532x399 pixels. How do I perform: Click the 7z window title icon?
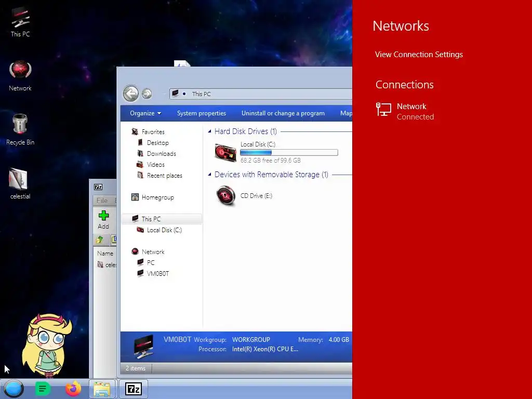click(x=98, y=187)
